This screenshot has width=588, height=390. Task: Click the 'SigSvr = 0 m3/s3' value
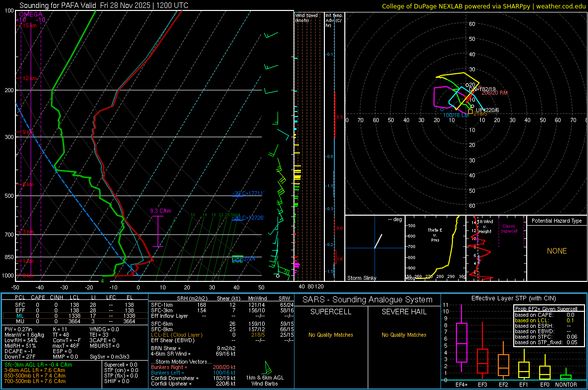pos(110,357)
